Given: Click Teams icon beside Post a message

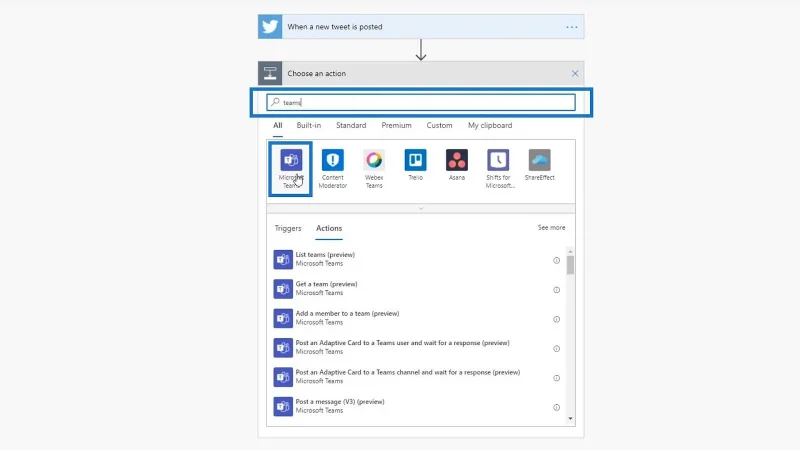Looking at the screenshot, I should click(x=283, y=407).
